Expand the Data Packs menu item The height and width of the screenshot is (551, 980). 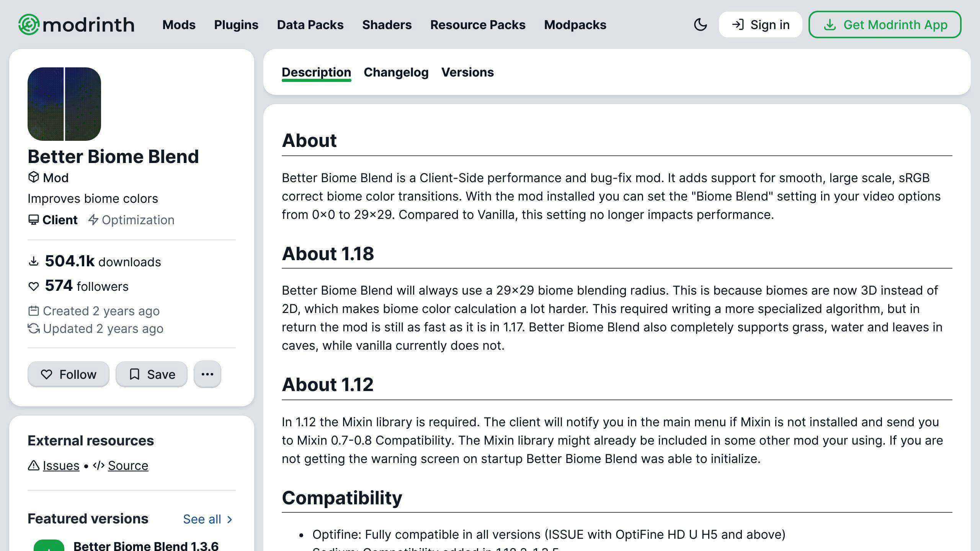tap(310, 25)
